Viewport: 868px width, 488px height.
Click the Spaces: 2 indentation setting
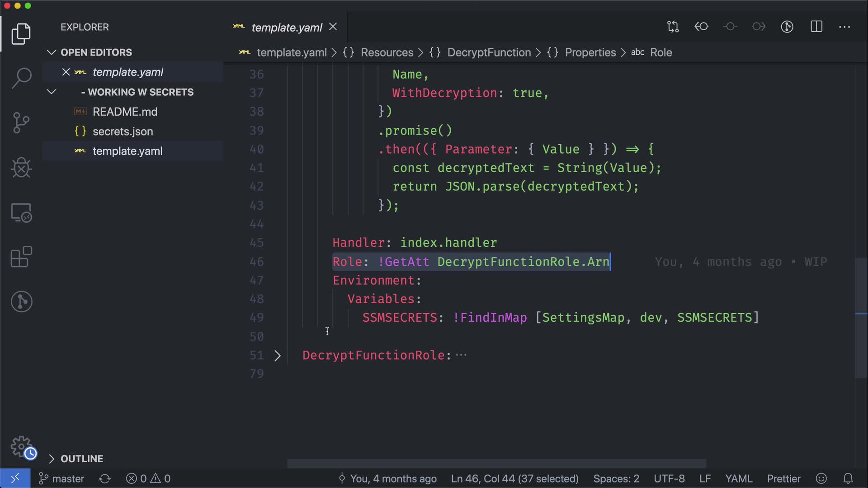pyautogui.click(x=616, y=479)
